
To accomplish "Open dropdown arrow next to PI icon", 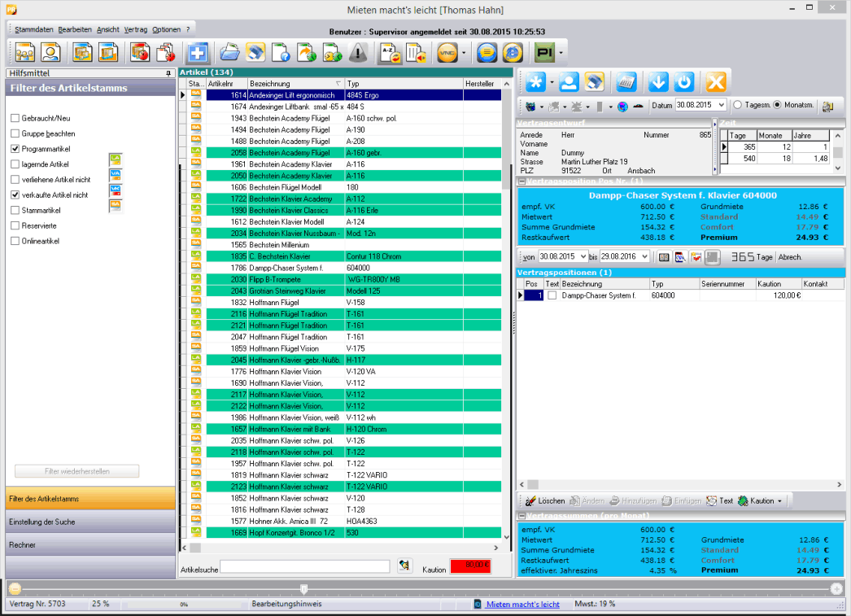I will [561, 53].
